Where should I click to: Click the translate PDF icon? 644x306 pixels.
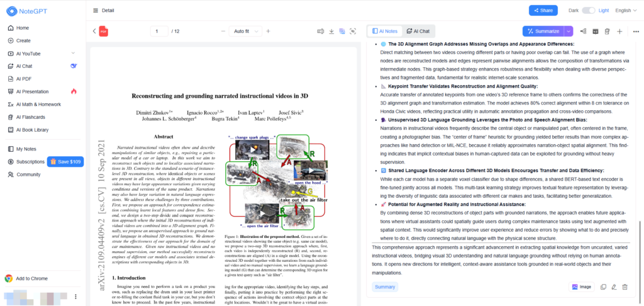click(x=341, y=31)
